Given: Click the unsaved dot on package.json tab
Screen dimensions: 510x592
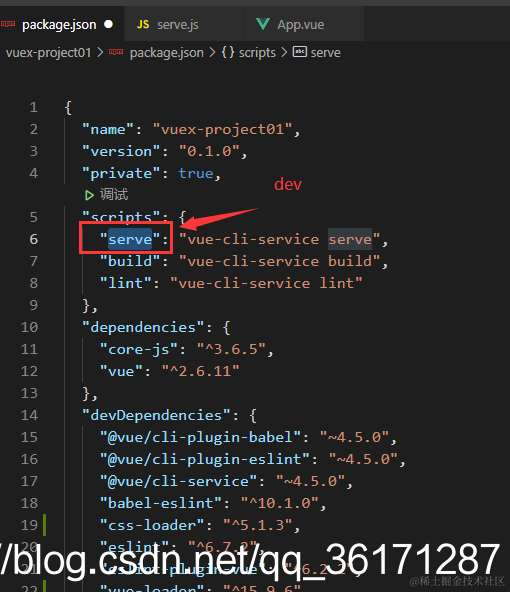Looking at the screenshot, I should (108, 24).
